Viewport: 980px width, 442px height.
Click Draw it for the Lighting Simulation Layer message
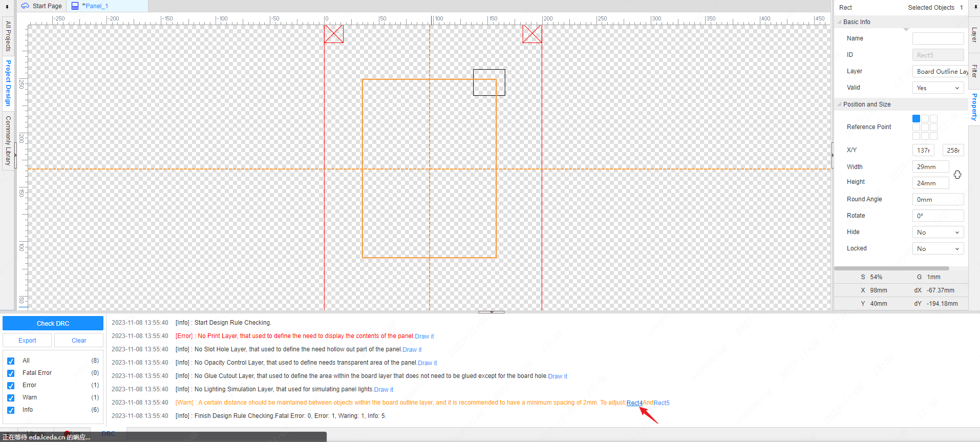coord(384,390)
